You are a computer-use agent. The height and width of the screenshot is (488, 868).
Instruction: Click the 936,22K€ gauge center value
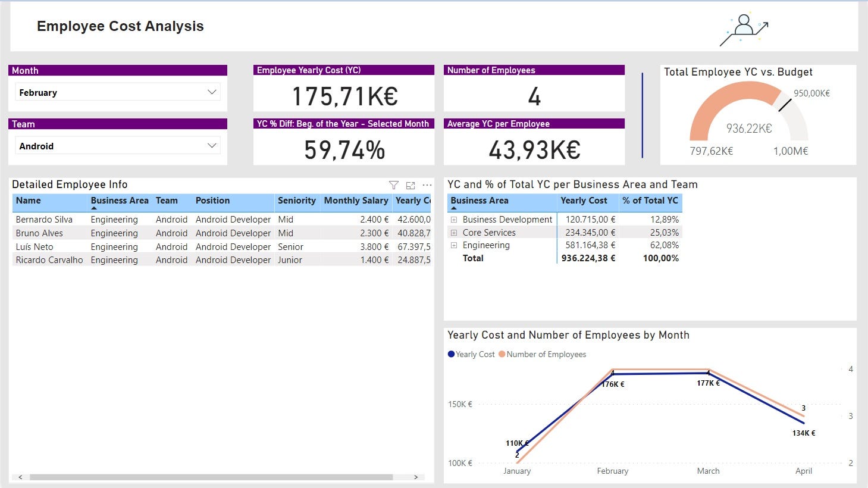749,129
